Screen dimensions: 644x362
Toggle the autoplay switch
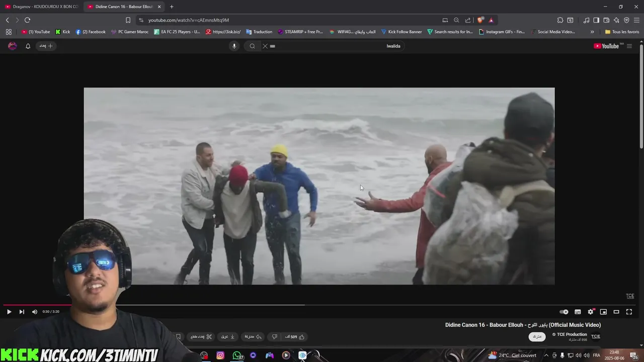point(564,312)
